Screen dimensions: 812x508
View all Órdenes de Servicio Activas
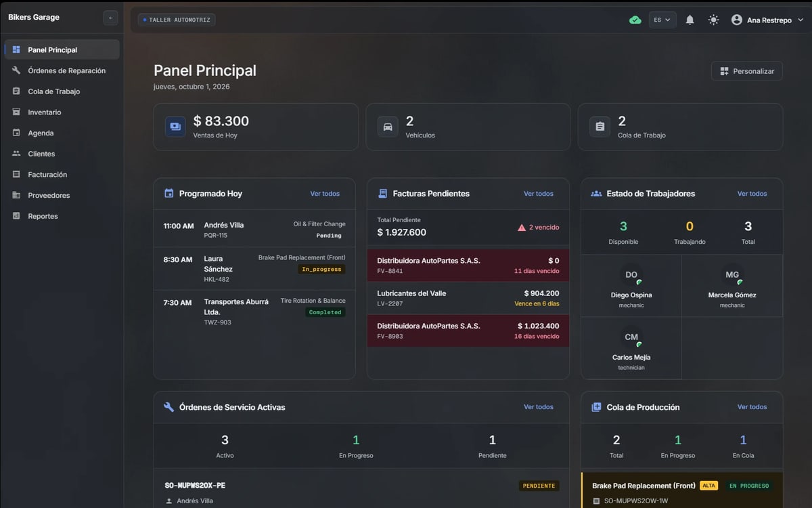point(539,407)
